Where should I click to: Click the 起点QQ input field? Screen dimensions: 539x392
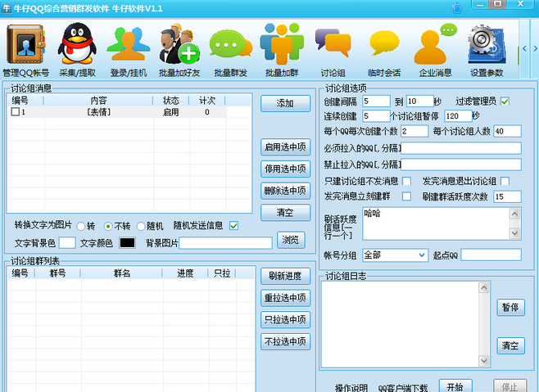491,255
